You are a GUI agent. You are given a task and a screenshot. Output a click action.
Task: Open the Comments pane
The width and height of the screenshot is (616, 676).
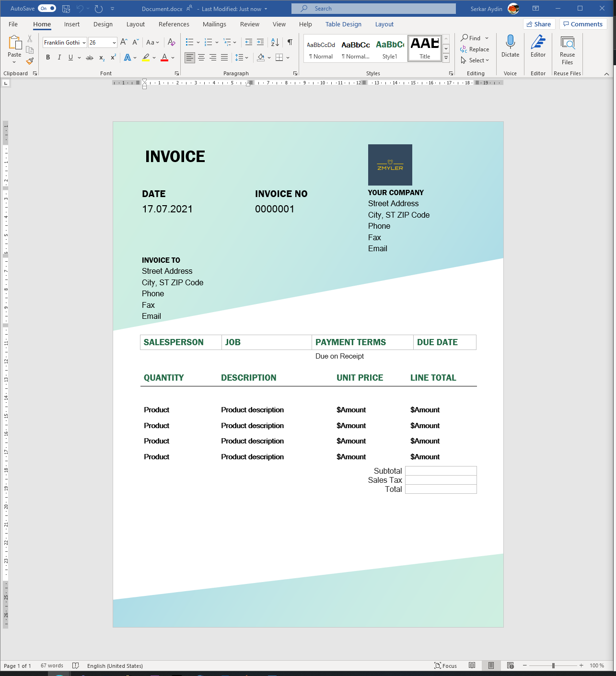pos(582,23)
